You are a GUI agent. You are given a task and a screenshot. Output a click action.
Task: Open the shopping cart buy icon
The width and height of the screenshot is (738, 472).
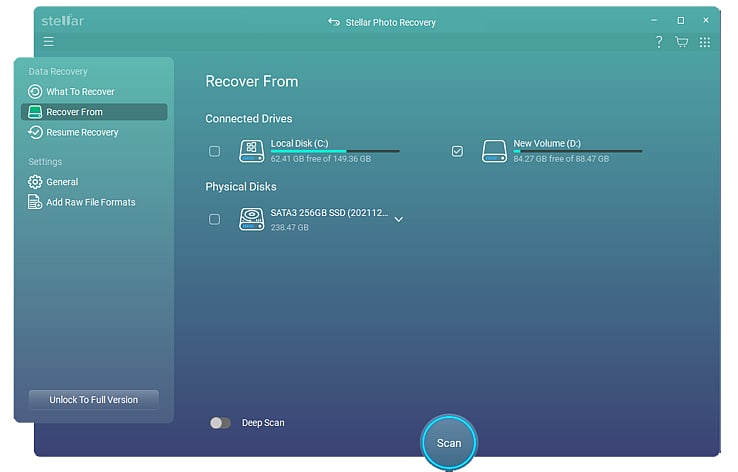pos(682,42)
